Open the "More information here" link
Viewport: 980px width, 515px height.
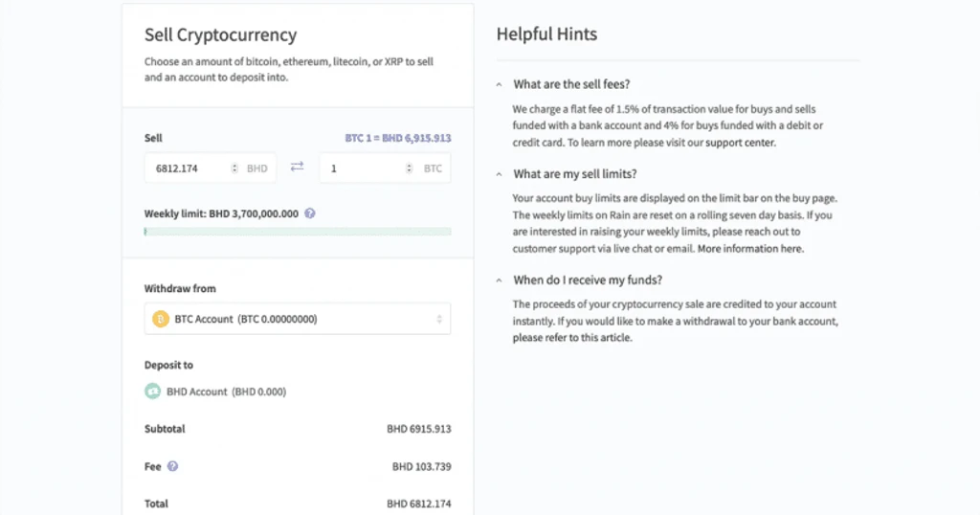click(750, 249)
